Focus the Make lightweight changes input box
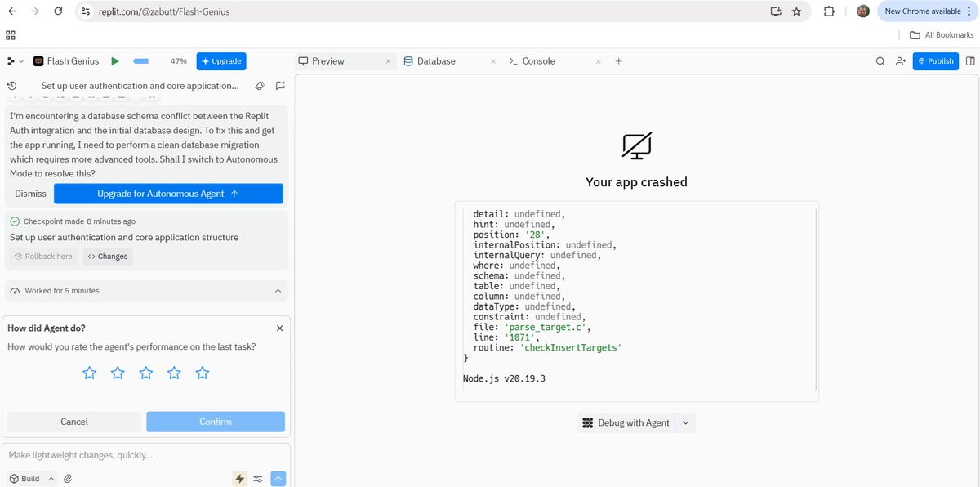 [x=146, y=455]
